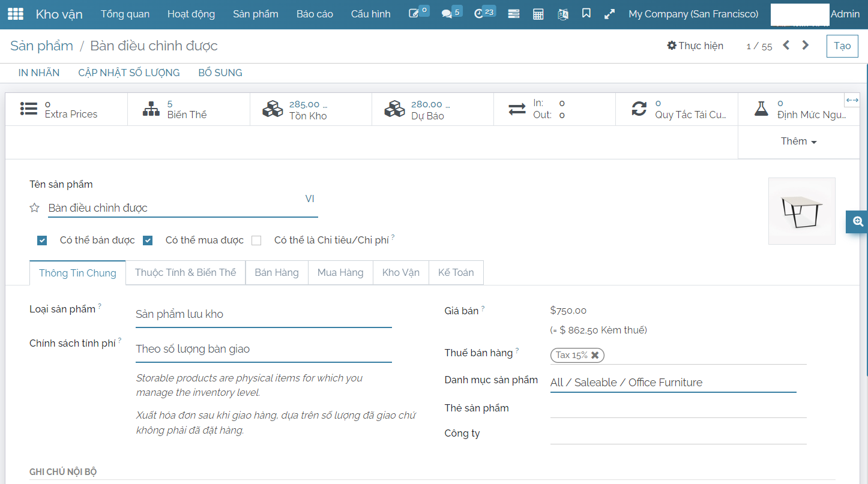868x484 pixels.
Task: Open the calculator icon in navbar
Action: 538,14
